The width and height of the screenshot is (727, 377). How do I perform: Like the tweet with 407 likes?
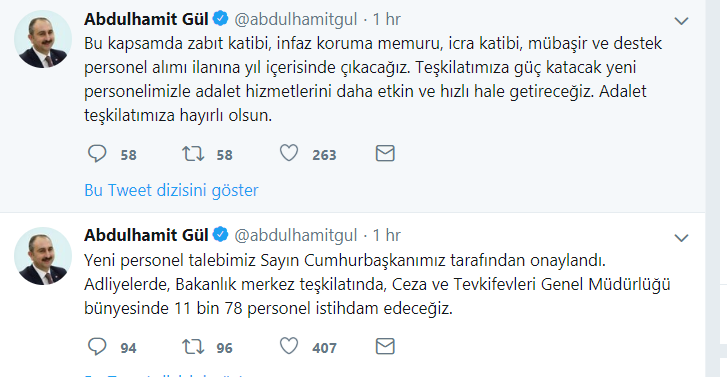click(289, 346)
